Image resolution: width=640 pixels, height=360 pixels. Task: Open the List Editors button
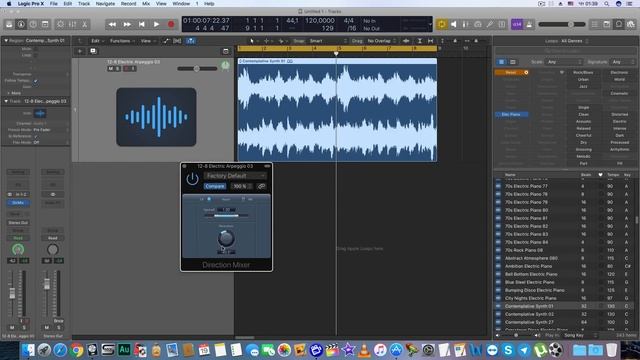(595, 24)
